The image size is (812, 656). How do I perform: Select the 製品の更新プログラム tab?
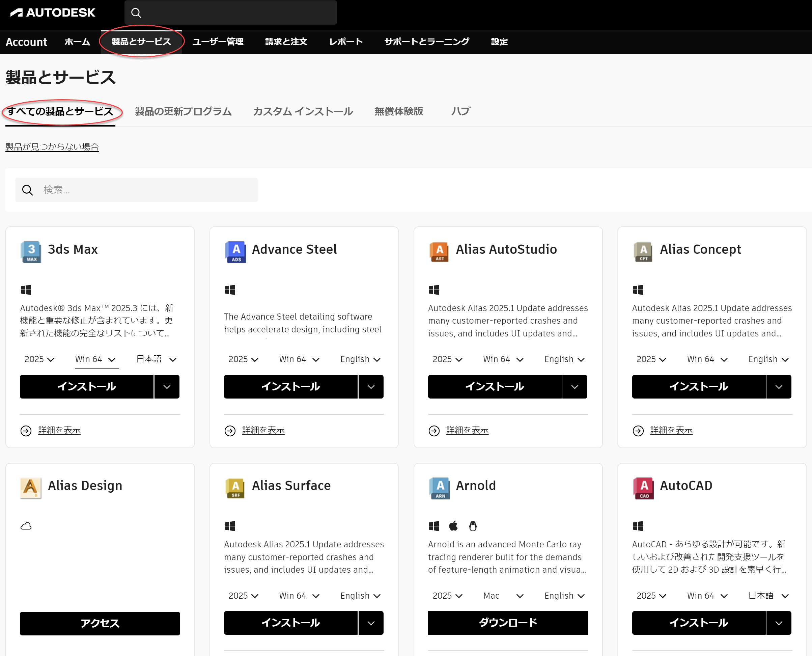pyautogui.click(x=183, y=111)
